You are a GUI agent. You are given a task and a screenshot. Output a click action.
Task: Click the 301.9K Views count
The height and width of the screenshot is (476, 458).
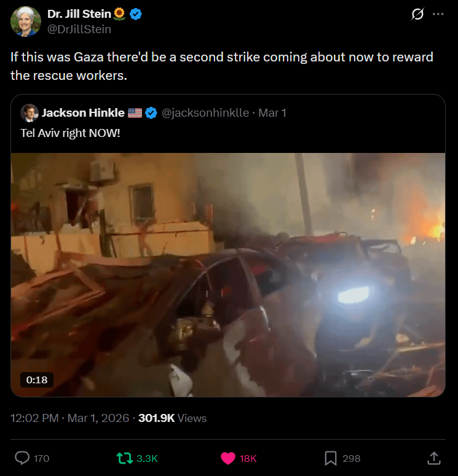173,418
